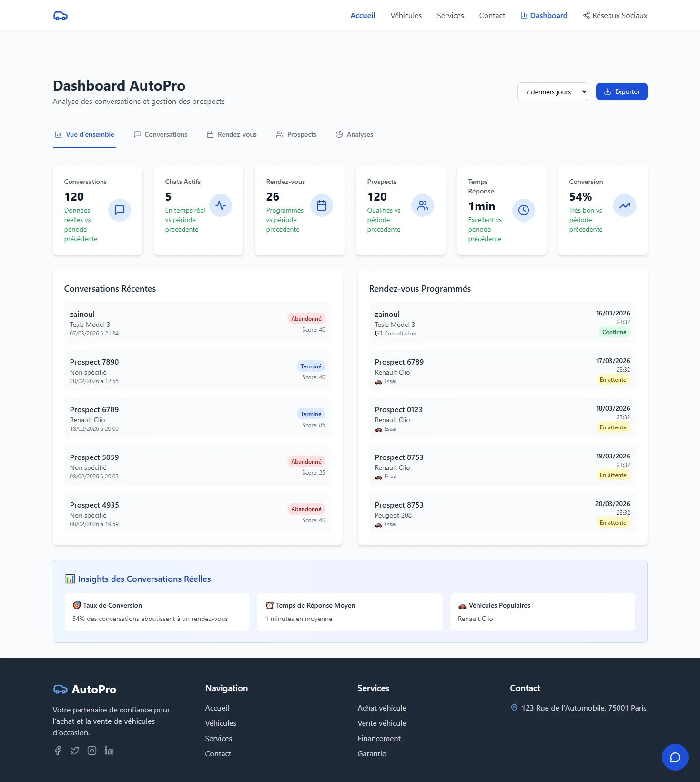Open the Financement footer link
700x782 pixels.
pos(379,738)
